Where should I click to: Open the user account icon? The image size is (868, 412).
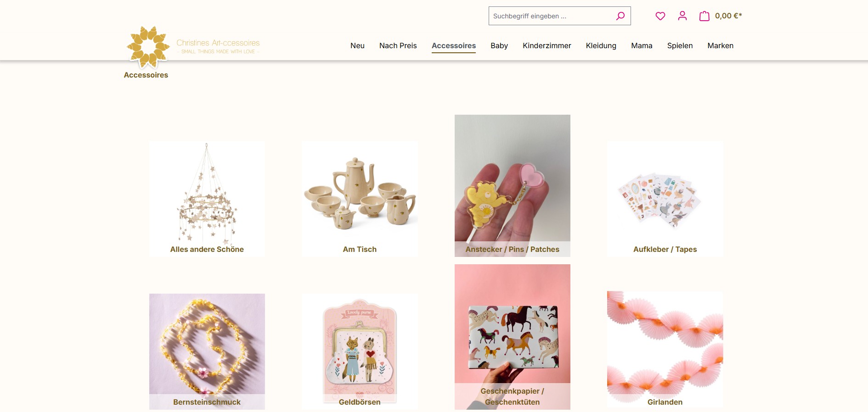click(682, 16)
